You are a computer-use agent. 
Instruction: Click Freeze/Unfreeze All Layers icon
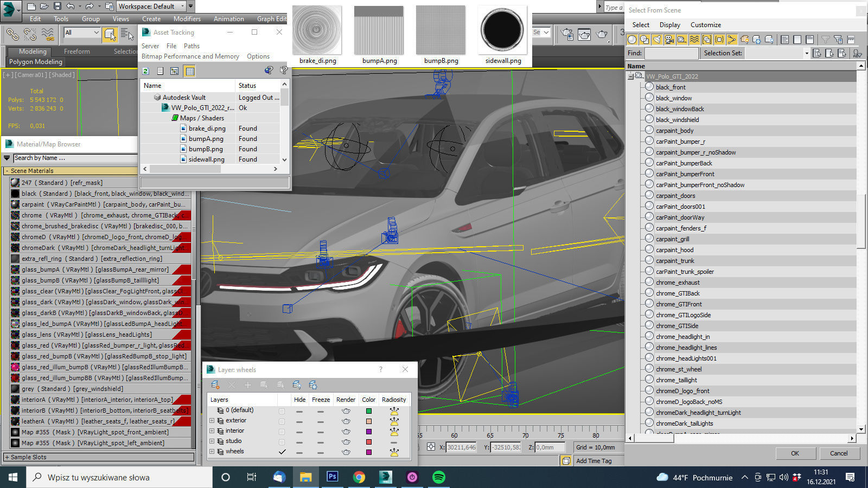[x=313, y=385]
